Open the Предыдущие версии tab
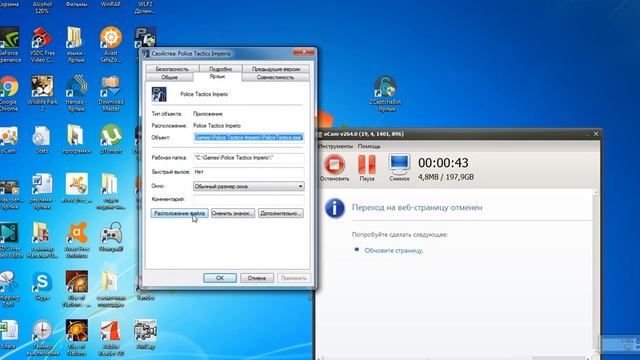This screenshot has width=640, height=360. 276,69
